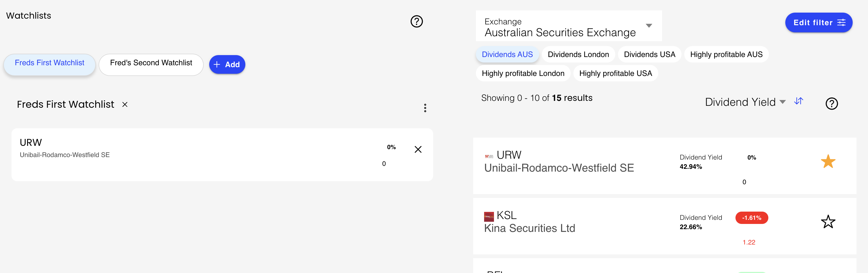Open the Watchlists help question-mark icon
868x273 pixels.
(x=416, y=22)
